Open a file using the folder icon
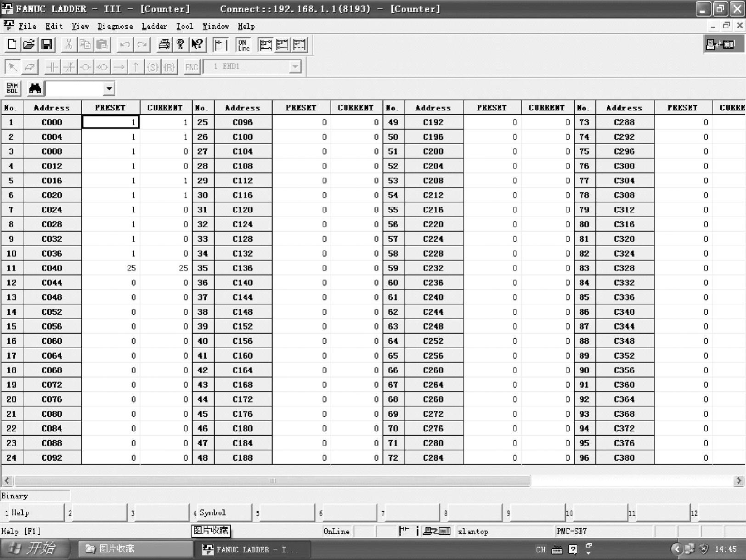The height and width of the screenshot is (560, 746). [x=29, y=45]
